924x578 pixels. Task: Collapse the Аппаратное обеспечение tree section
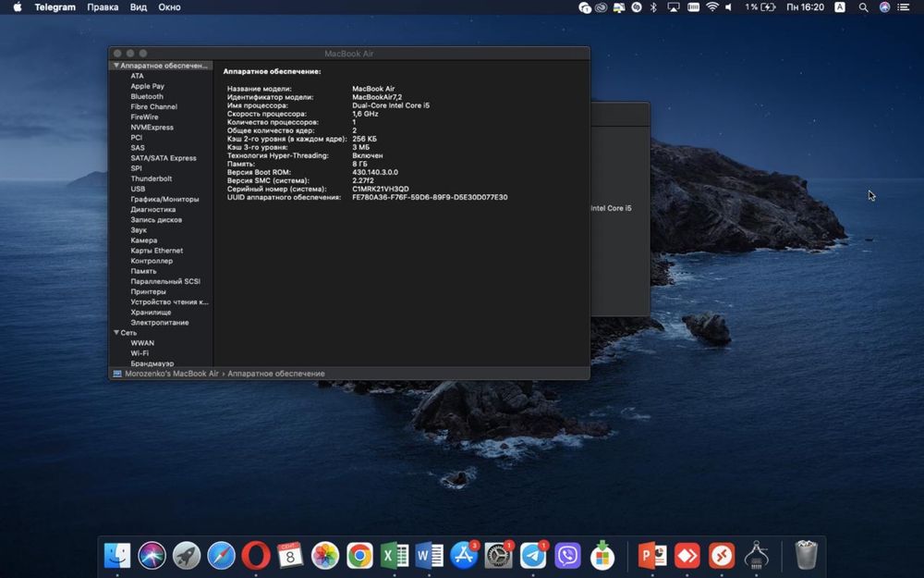(116, 66)
